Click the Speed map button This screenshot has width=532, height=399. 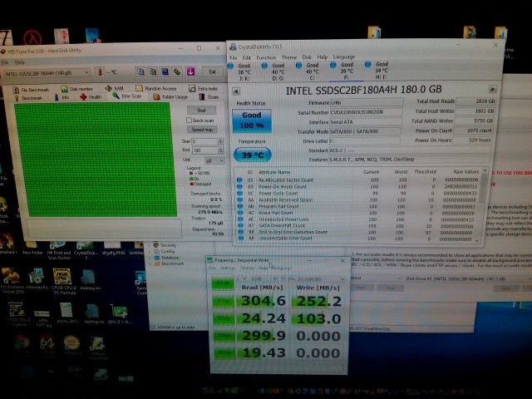click(x=202, y=130)
